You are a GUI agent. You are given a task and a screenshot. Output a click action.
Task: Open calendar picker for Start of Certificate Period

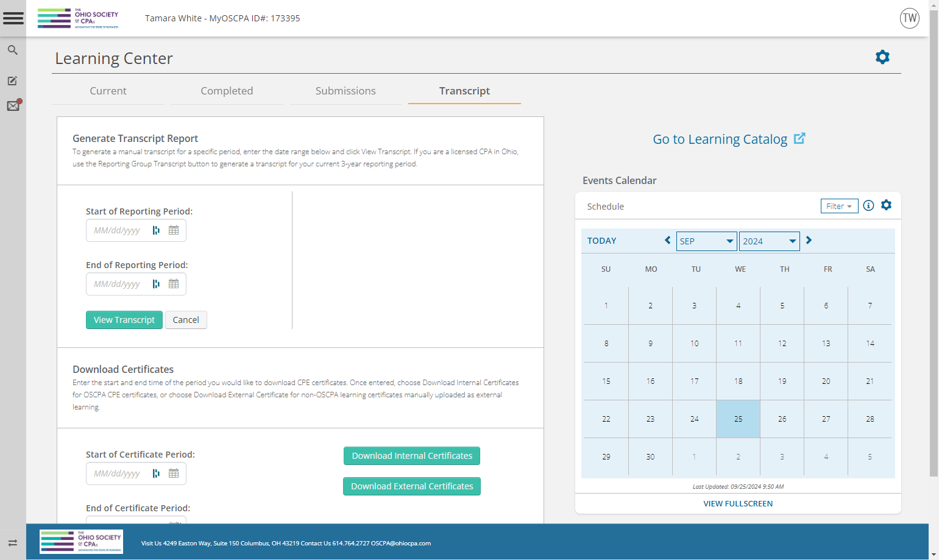[x=174, y=473]
